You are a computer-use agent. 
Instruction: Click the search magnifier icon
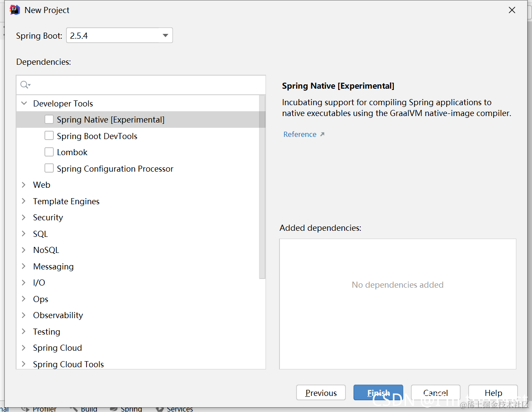tap(25, 85)
